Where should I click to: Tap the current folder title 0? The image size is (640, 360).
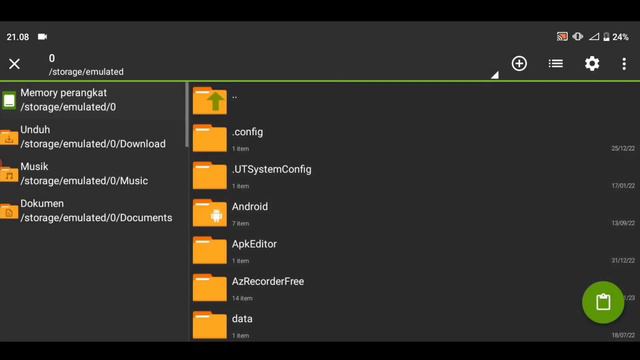click(52, 58)
